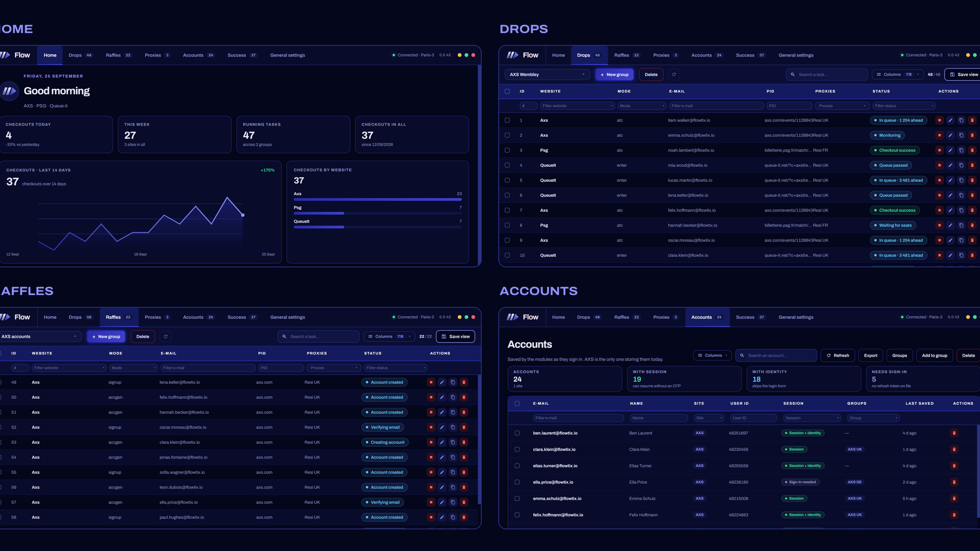Duplicate Drops task 3 noah.lambert
The width and height of the screenshot is (980, 551).
(x=961, y=150)
